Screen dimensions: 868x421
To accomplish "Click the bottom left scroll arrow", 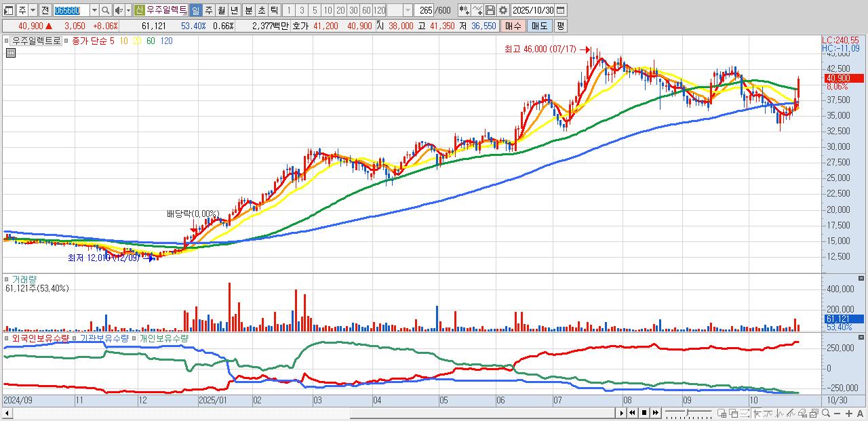I will point(7,413).
